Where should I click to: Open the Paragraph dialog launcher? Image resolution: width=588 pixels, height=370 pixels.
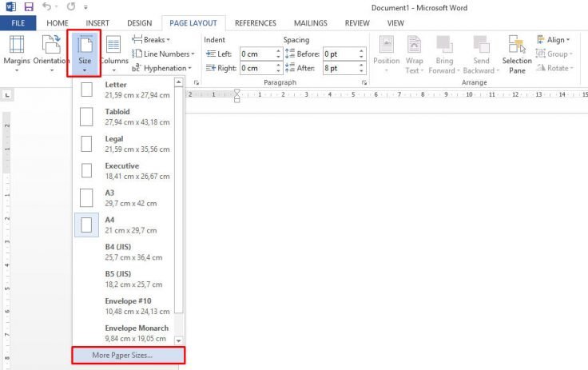(x=364, y=82)
